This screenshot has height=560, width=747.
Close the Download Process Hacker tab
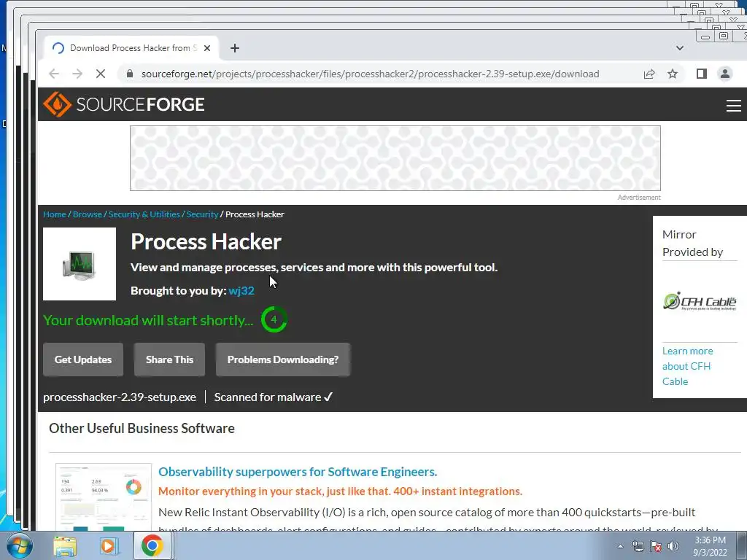tap(206, 48)
